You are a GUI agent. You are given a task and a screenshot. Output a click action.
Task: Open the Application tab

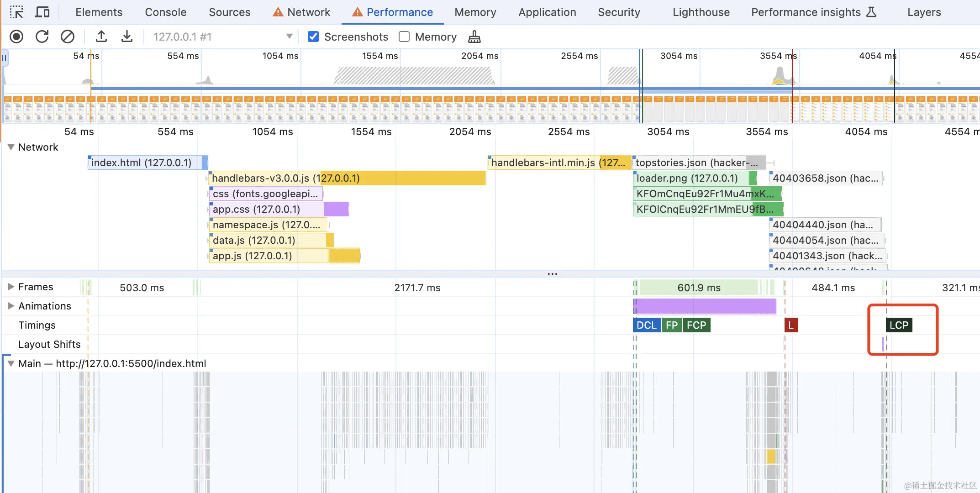[x=547, y=12]
